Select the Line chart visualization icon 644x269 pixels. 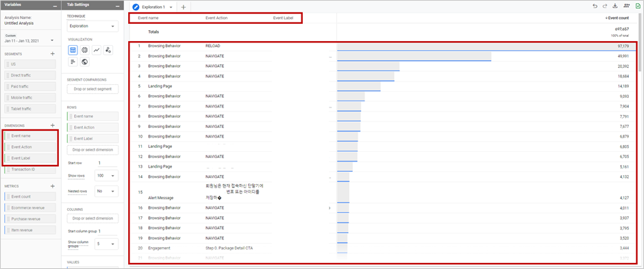tap(97, 50)
